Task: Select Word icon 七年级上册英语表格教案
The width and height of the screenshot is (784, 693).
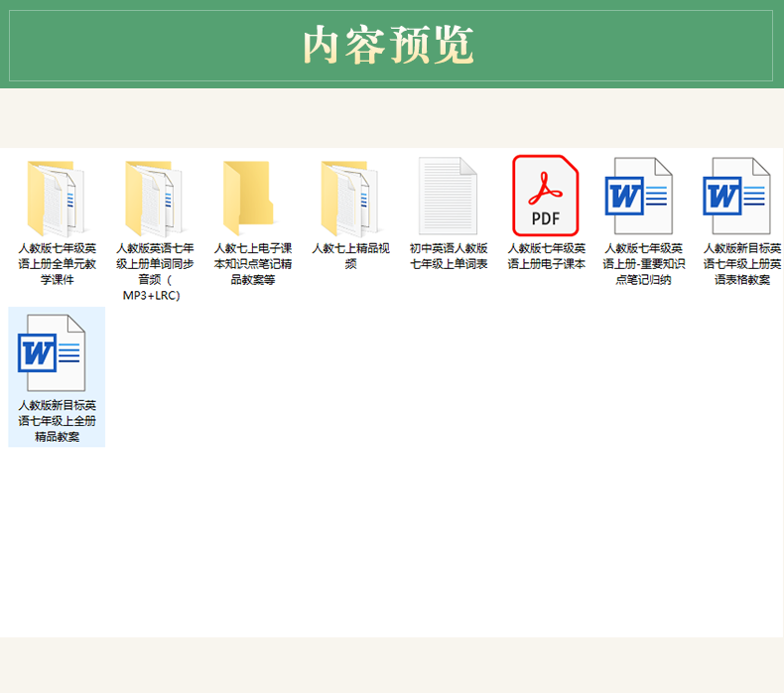Action: 736,196
